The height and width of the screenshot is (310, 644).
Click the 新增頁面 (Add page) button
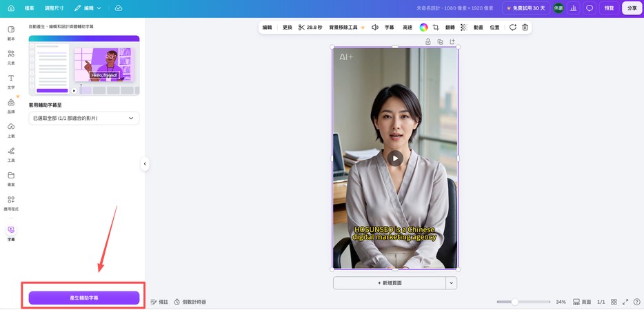[390, 283]
